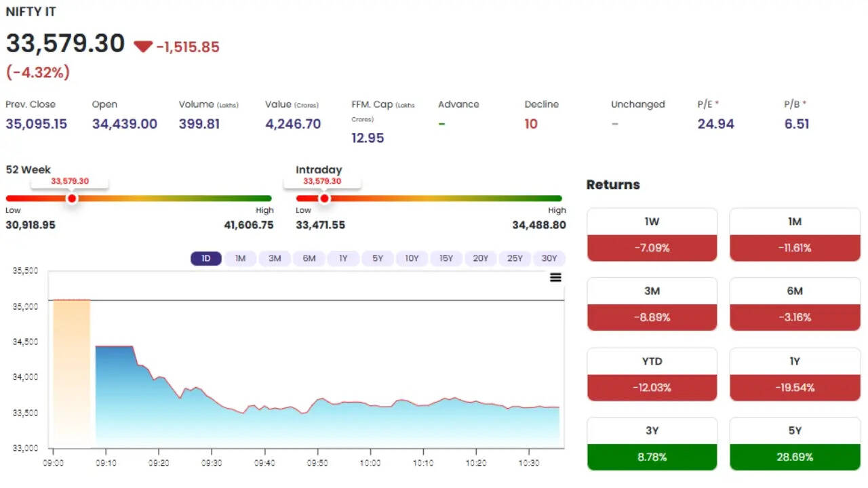Image resolution: width=868 pixels, height=488 pixels.
Task: Open the YTD returns card
Action: tap(652, 374)
